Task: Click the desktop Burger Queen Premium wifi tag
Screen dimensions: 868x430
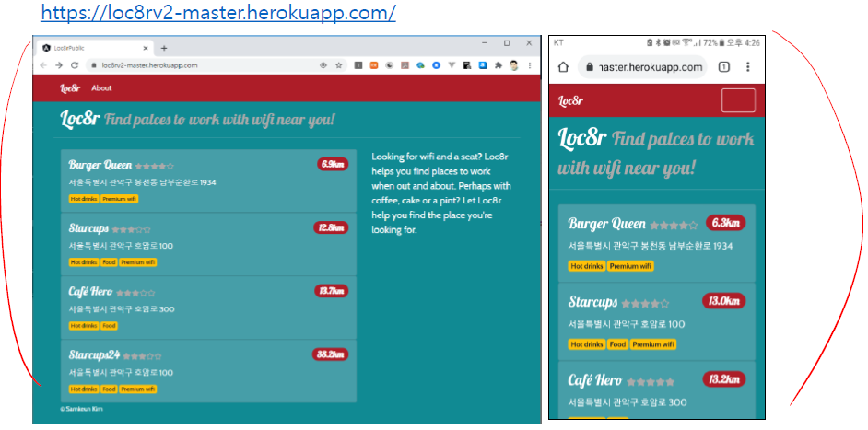Action: click(x=119, y=199)
